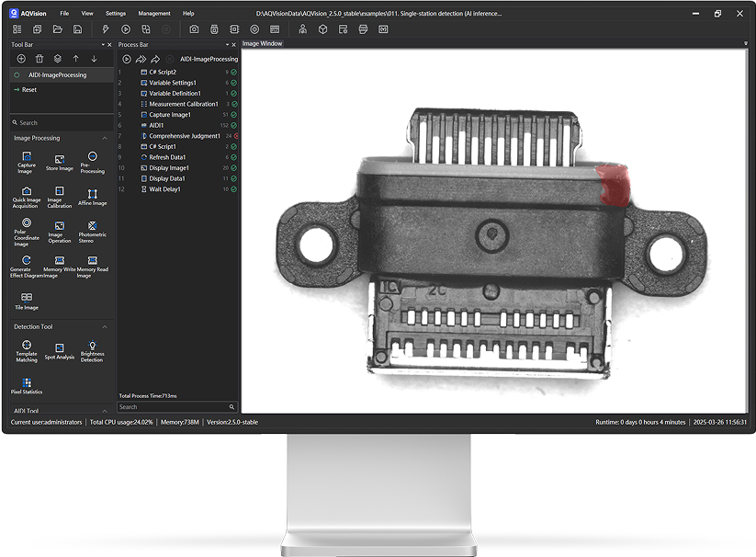Select the Photometric Stereo tool
The height and width of the screenshot is (557, 756).
click(x=92, y=228)
